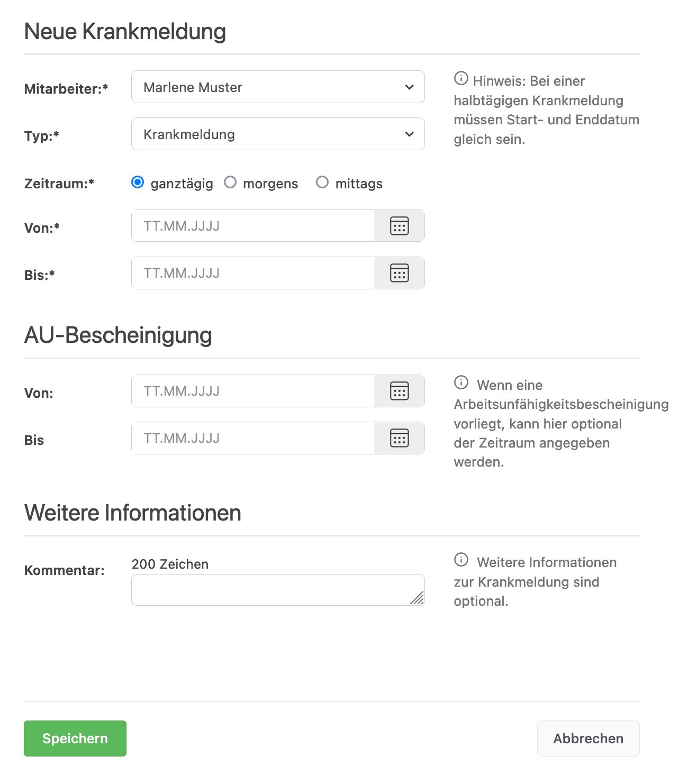Click info icon beside Weitere Informationen note
Viewport: 688px width, 784px height.
(461, 559)
